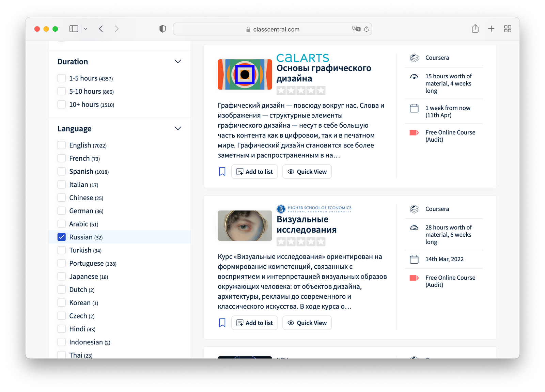
Task: Go forward with the forward arrow
Action: [116, 29]
